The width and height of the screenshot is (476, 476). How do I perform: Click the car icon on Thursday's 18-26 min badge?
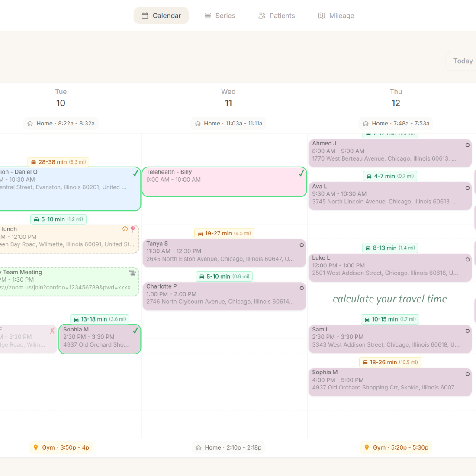tap(365, 362)
